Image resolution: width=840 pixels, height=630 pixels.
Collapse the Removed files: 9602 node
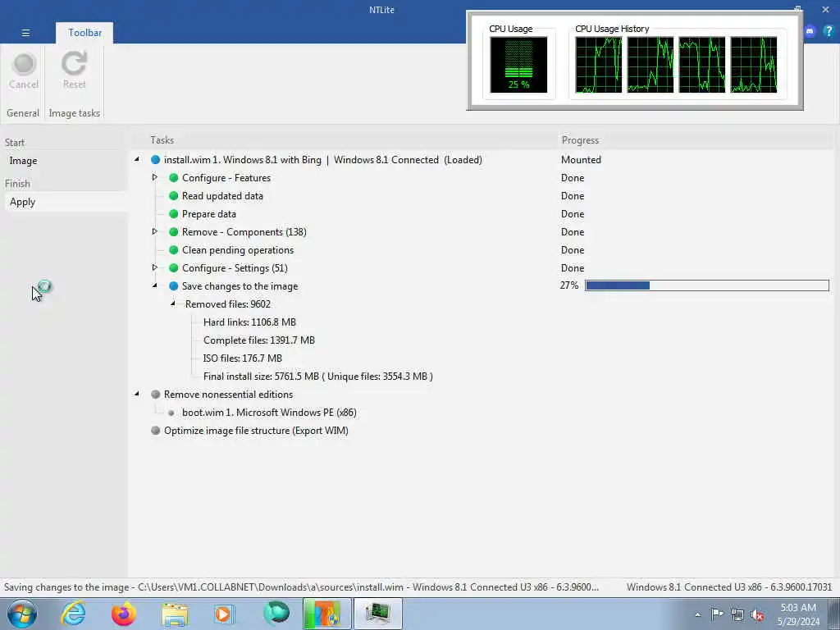[173, 304]
